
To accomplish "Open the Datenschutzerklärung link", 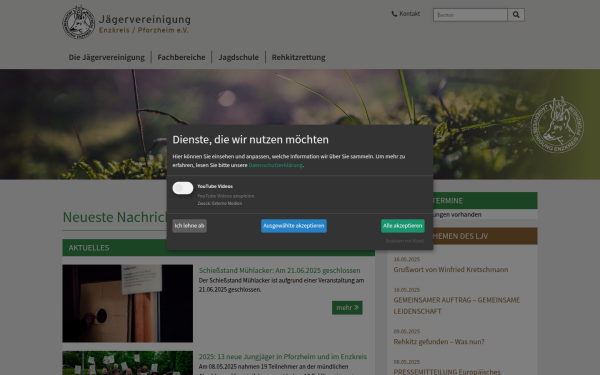I will coord(276,165).
